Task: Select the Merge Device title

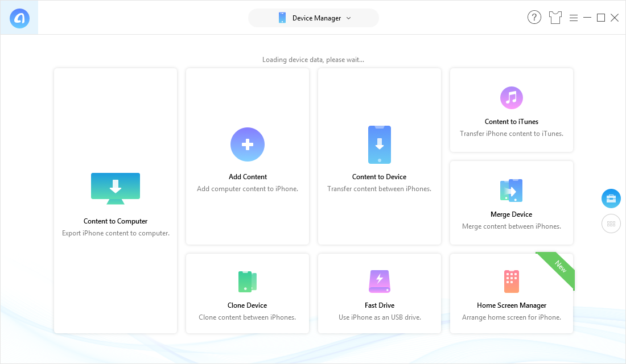Action: point(512,214)
